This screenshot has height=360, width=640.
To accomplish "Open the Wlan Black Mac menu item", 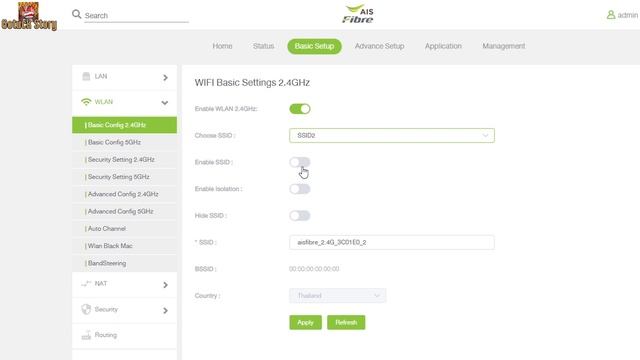I will point(124,246).
